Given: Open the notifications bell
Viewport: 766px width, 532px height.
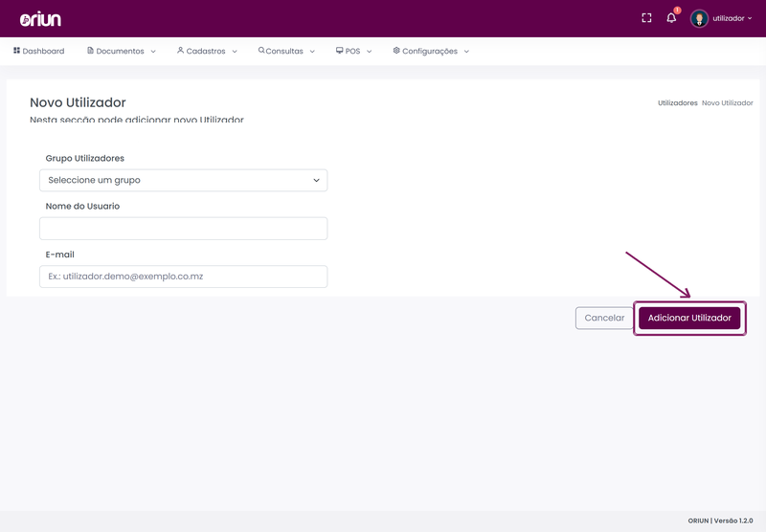Looking at the screenshot, I should point(671,18).
